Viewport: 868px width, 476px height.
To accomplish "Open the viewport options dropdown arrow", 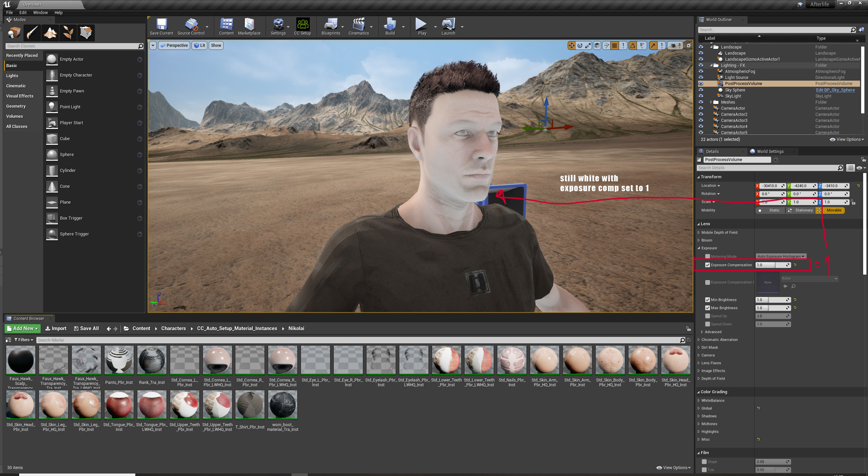I will (153, 45).
